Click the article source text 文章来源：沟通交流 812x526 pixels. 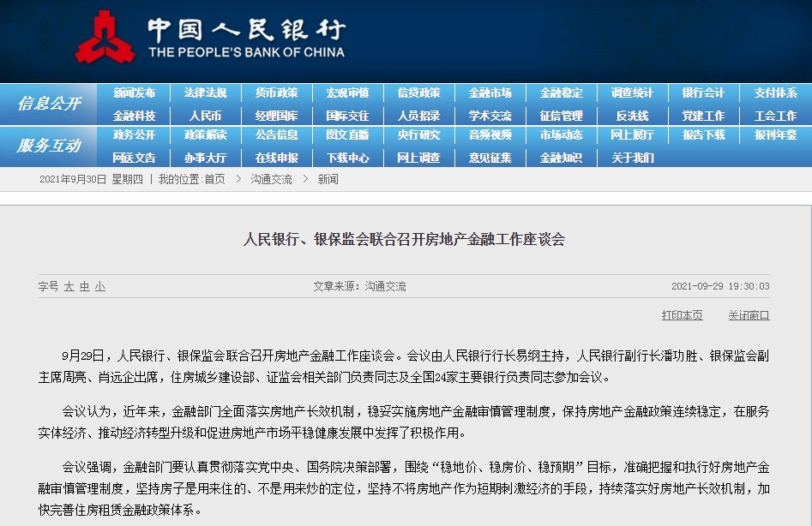click(359, 286)
